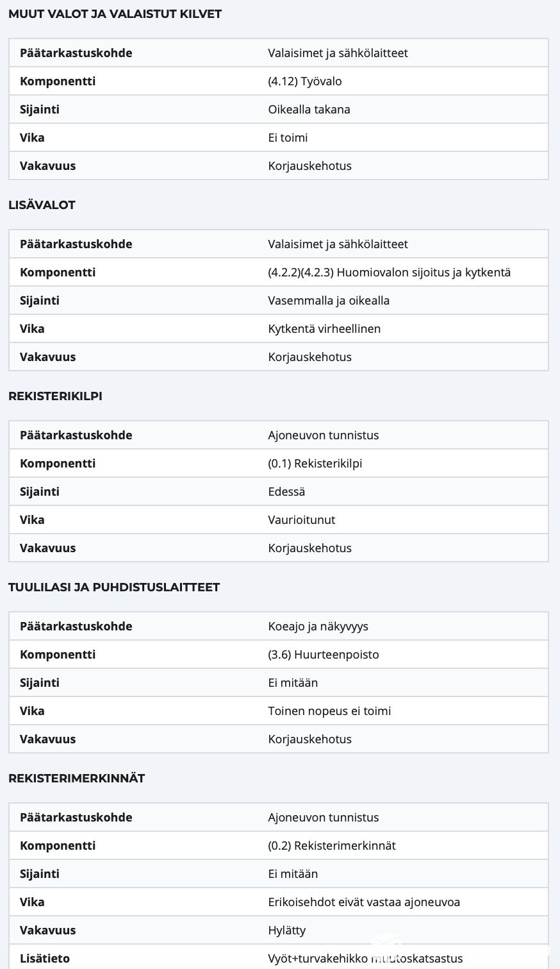The image size is (560, 969).
Task: Click the REKISTERIMERKINNÄT section heading
Action: click(x=76, y=779)
